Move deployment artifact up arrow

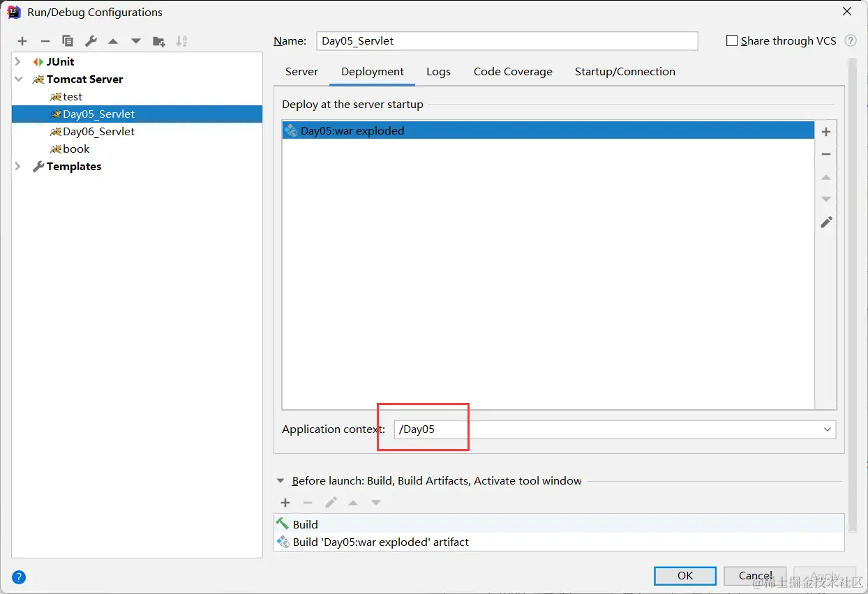click(826, 178)
